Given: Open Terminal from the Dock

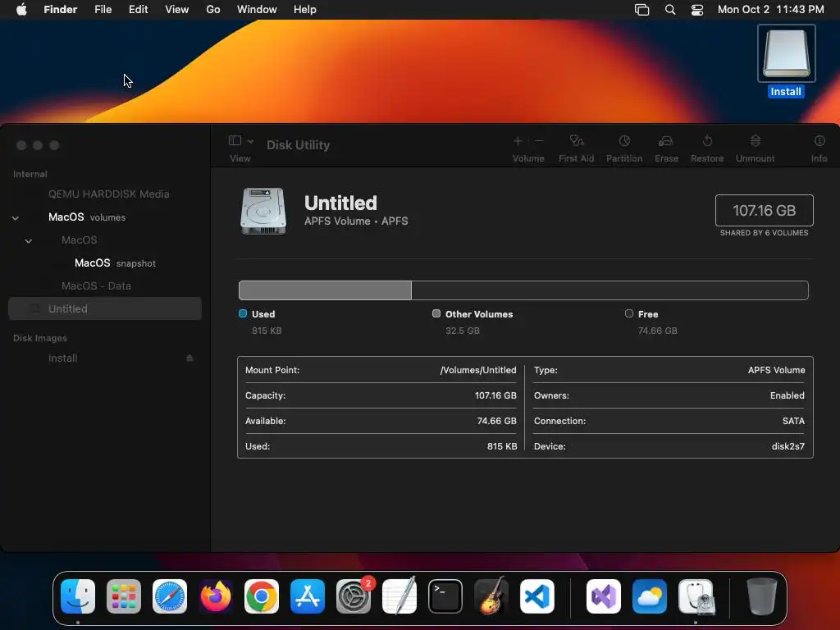Looking at the screenshot, I should [445, 596].
